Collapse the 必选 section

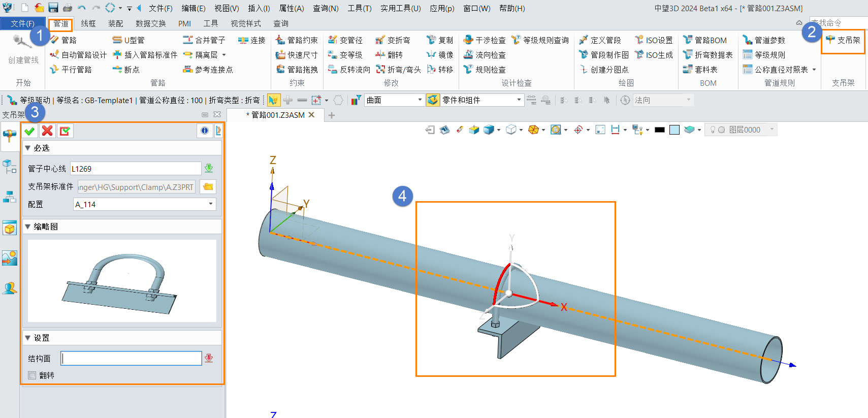coord(28,148)
